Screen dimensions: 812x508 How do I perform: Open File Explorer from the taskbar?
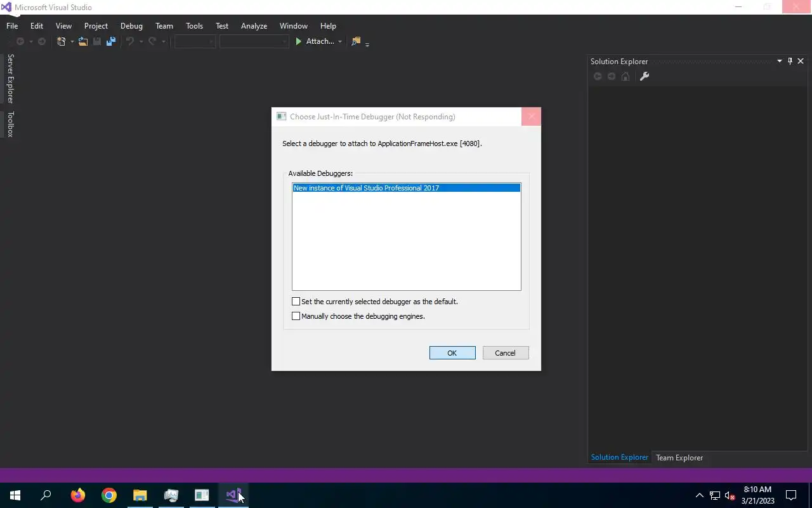(140, 495)
